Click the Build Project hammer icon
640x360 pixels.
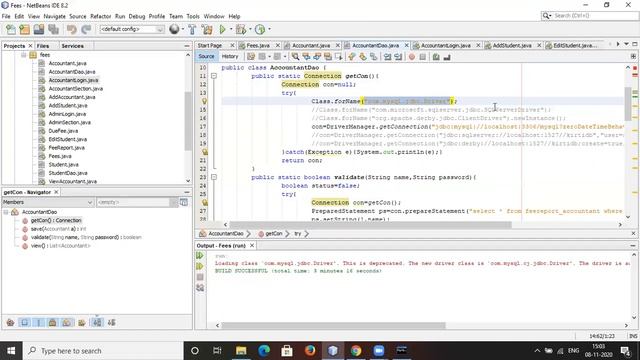[x=192, y=29]
